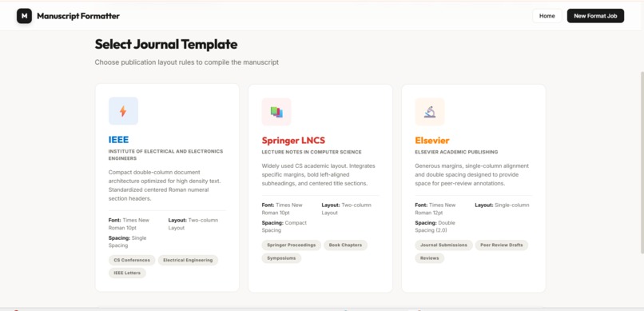The width and height of the screenshot is (644, 311).
Task: Open the Manuscript Formatter title link
Action: (x=78, y=16)
